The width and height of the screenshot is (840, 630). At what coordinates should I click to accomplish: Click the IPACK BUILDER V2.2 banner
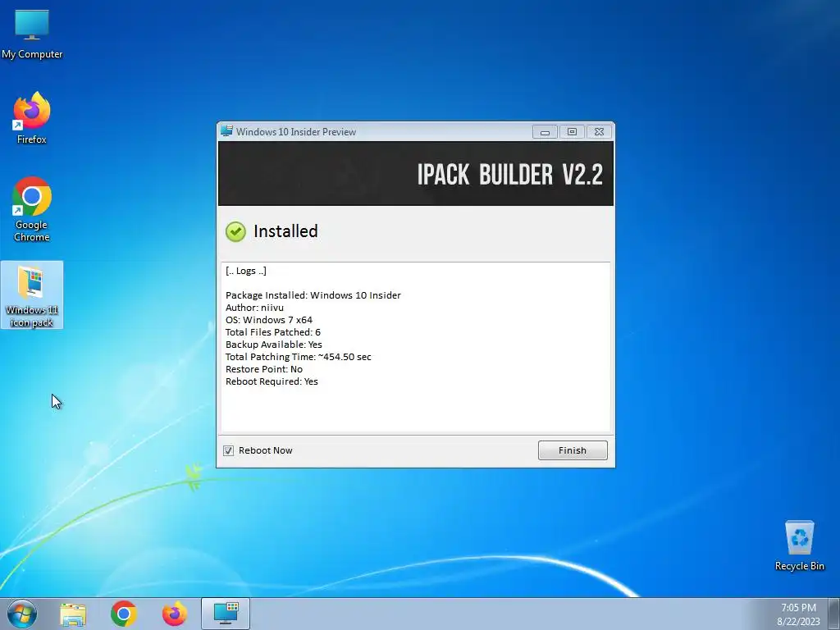pos(416,174)
